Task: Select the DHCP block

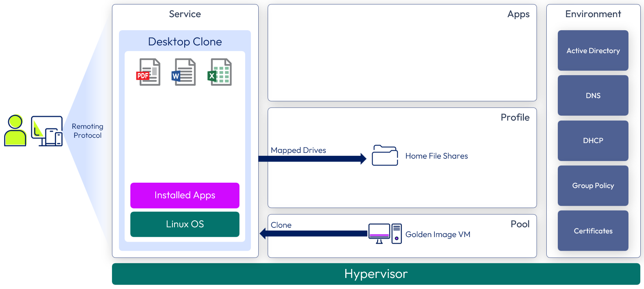Action: tap(593, 141)
